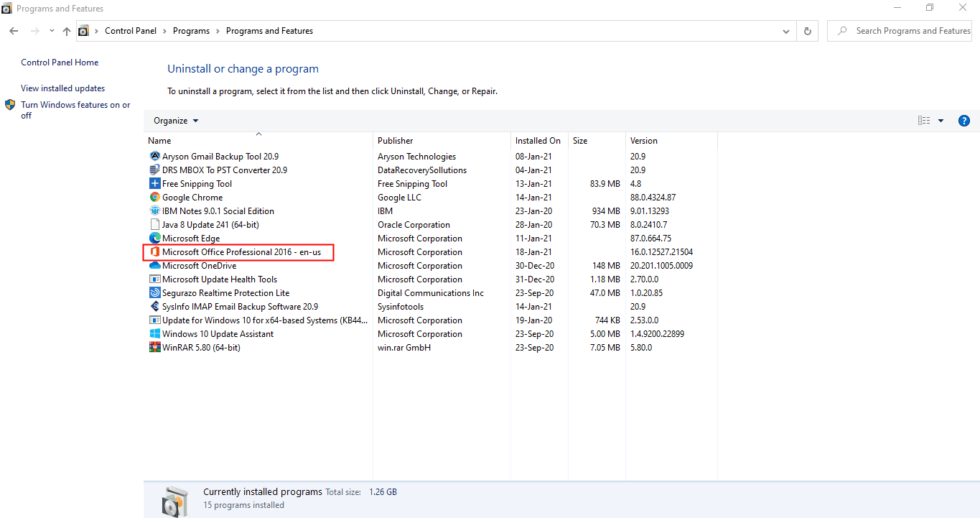Select the Windows 10 Update Assistant entry name
The width and height of the screenshot is (980, 518).
(x=218, y=333)
